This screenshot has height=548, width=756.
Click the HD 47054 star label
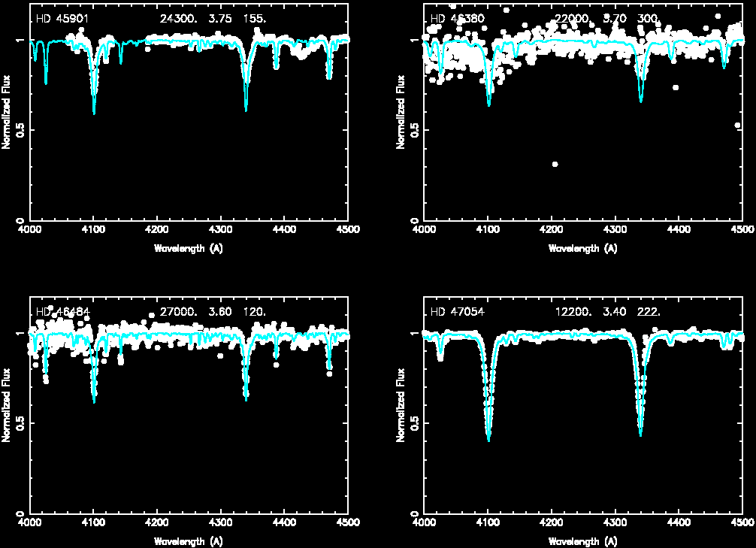click(x=457, y=312)
